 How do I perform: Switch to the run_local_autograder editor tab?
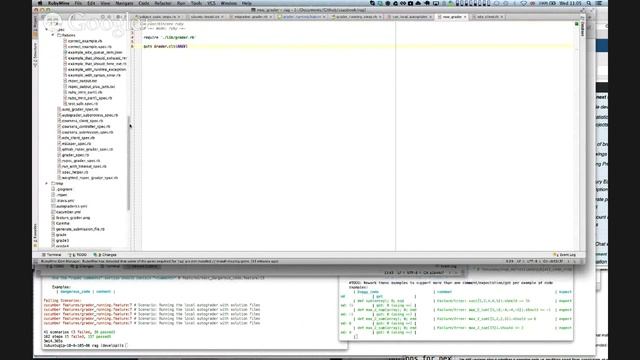(409, 17)
